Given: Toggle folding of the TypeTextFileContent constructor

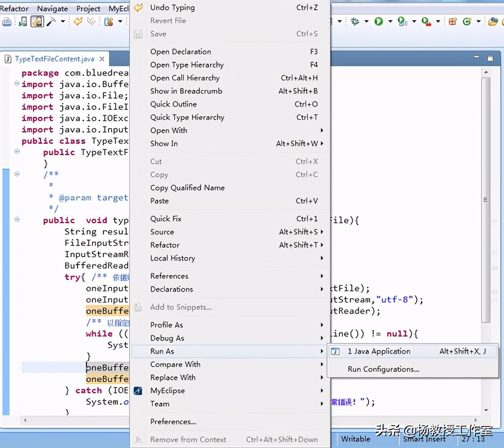Looking at the screenshot, I should coord(17,151).
